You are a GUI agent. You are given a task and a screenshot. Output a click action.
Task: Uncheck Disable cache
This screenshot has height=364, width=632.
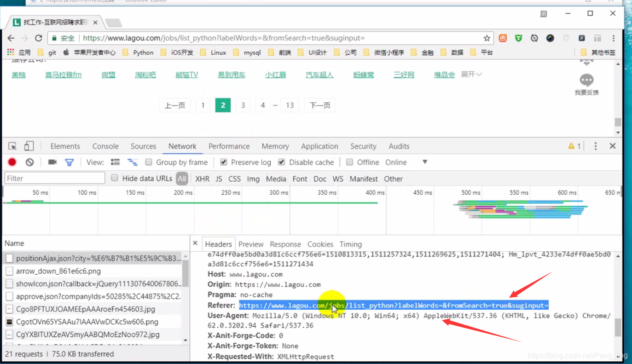[281, 162]
